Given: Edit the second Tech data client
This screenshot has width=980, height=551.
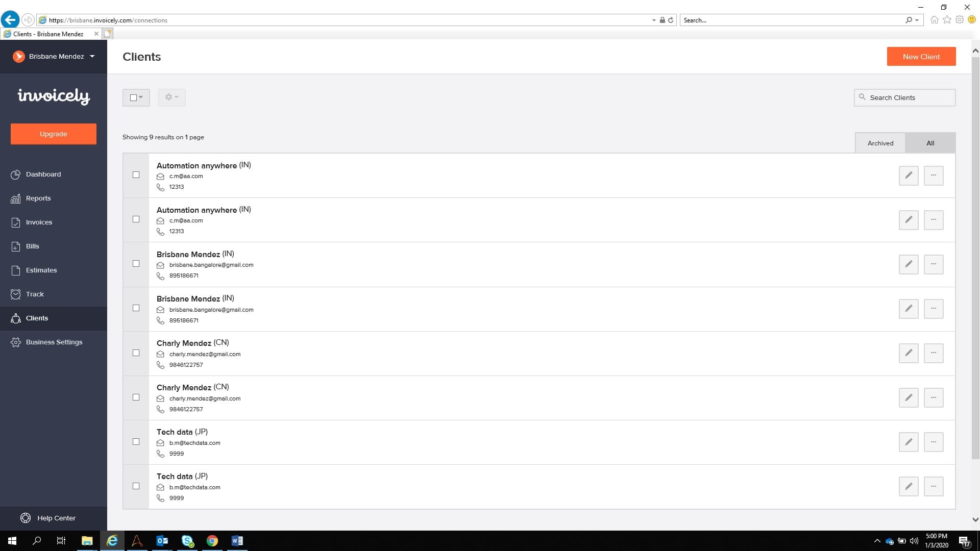Looking at the screenshot, I should (x=909, y=486).
